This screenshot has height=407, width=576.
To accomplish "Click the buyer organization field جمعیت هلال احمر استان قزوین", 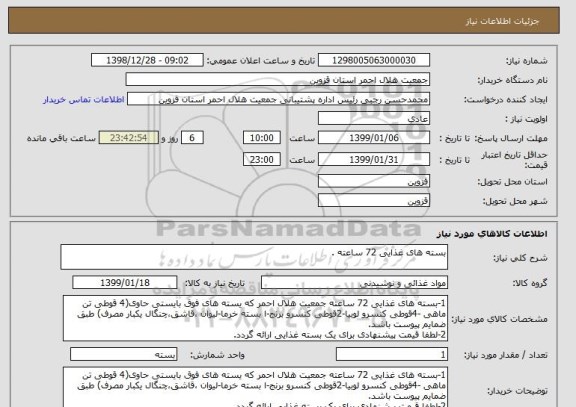I will coord(278,80).
